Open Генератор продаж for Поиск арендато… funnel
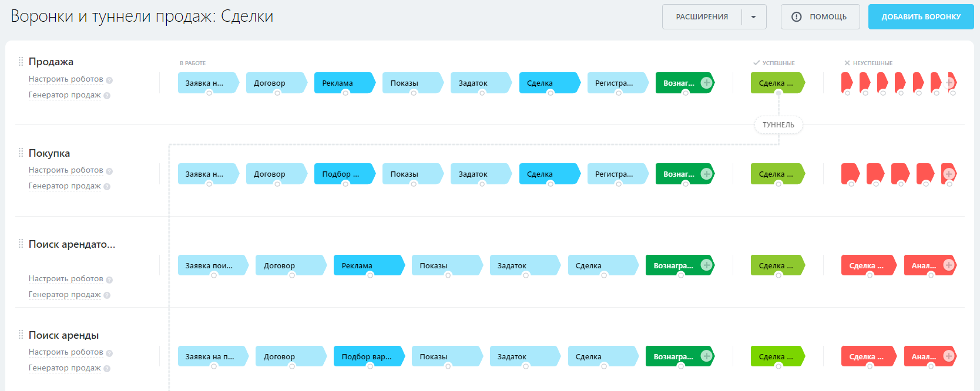Viewport: 980px width, 391px height. (65, 295)
